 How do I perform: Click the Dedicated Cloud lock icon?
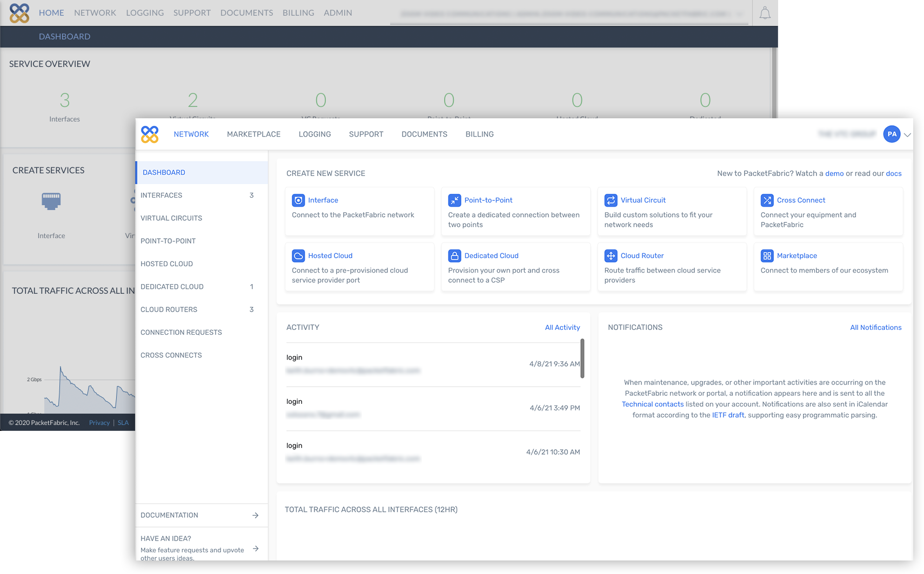[454, 256]
